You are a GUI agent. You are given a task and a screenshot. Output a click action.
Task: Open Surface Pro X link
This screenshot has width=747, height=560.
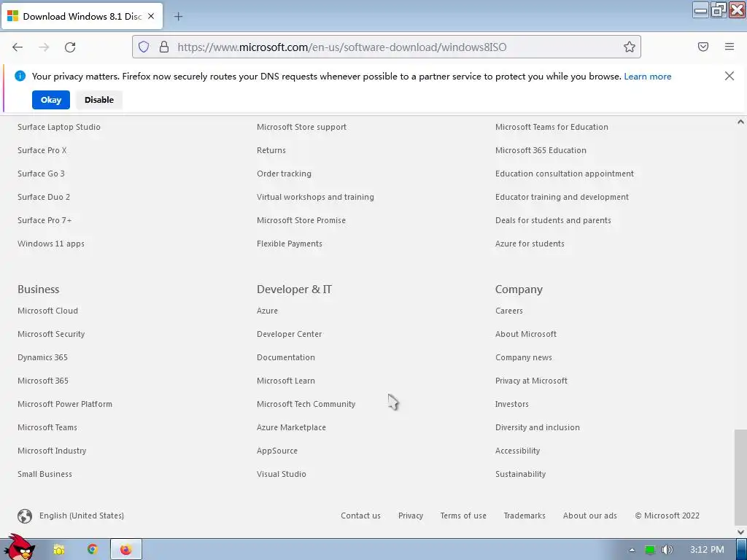point(42,150)
